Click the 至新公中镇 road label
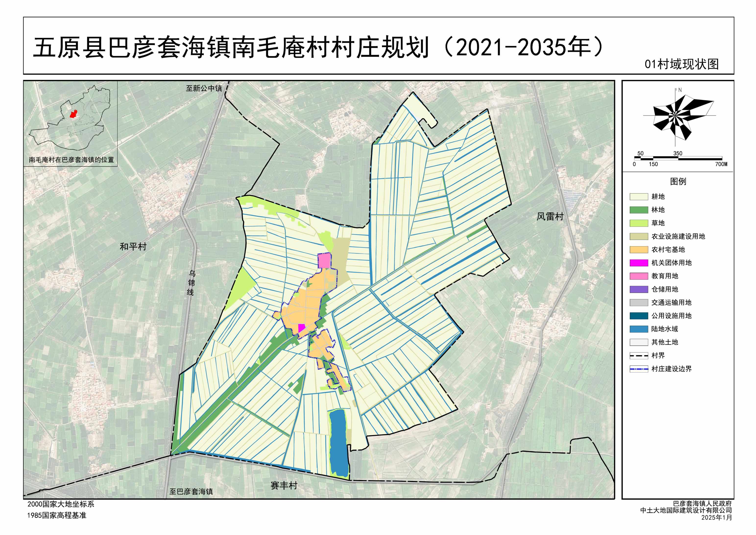The width and height of the screenshot is (756, 535). coord(204,88)
